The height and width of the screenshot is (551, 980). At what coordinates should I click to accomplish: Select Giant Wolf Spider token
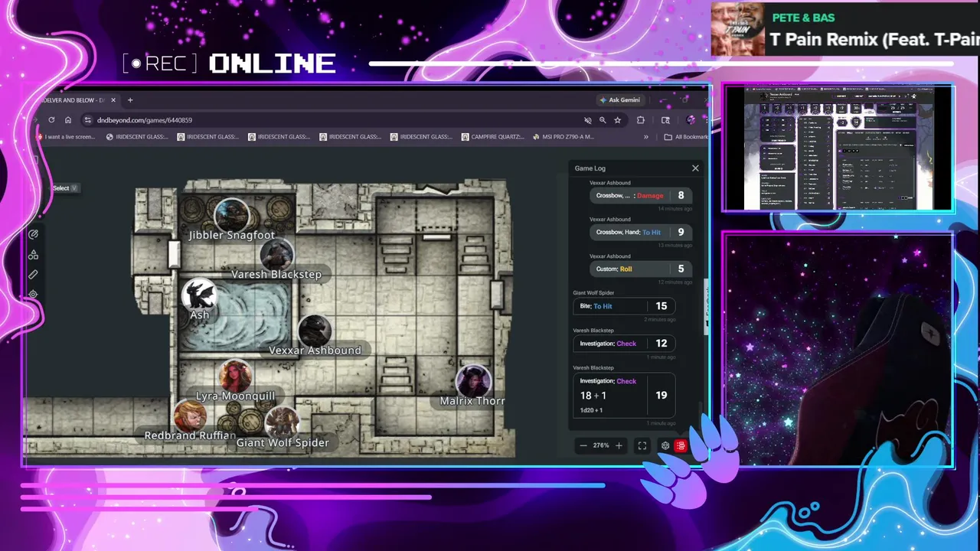click(x=282, y=423)
